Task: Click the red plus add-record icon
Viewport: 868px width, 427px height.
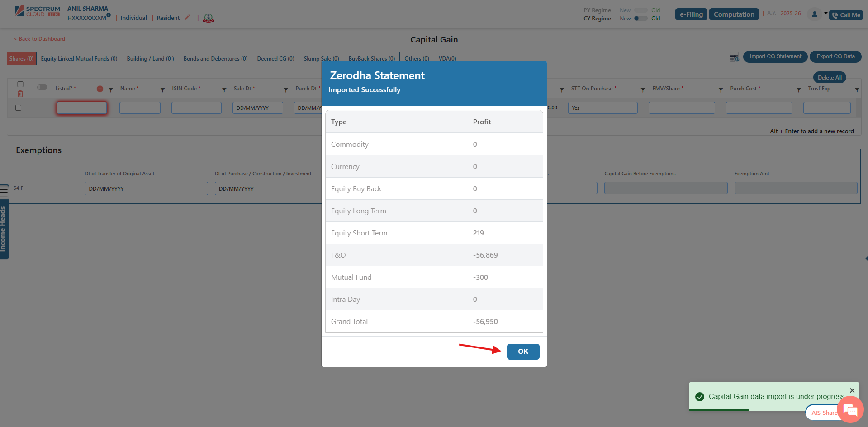Action: tap(100, 89)
